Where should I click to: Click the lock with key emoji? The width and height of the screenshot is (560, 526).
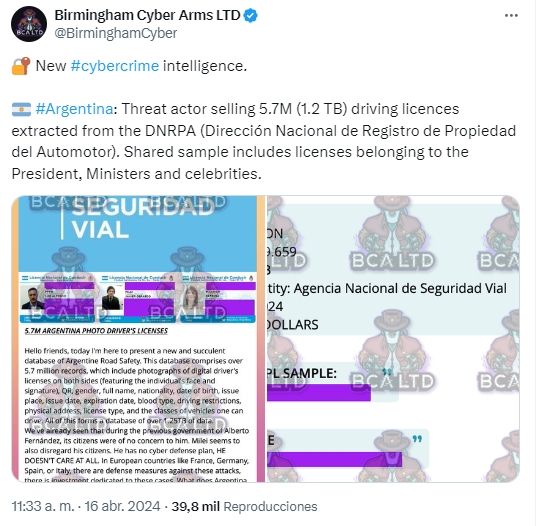pos(21,66)
